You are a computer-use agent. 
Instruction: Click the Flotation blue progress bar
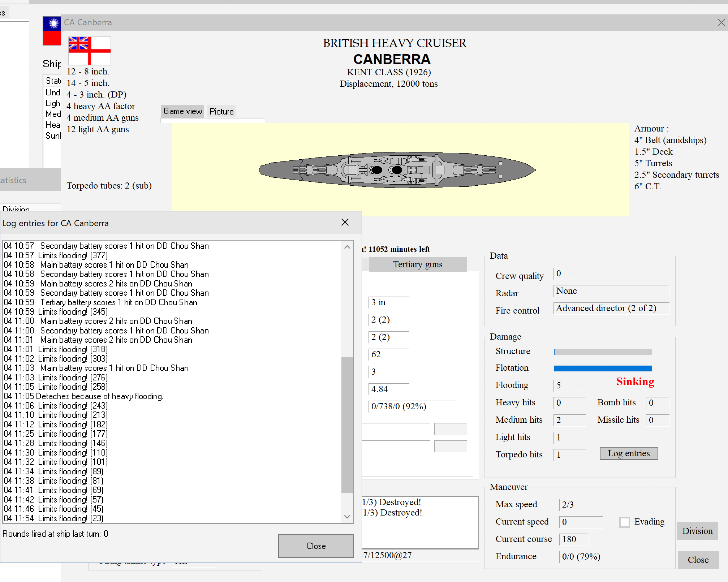(x=603, y=368)
